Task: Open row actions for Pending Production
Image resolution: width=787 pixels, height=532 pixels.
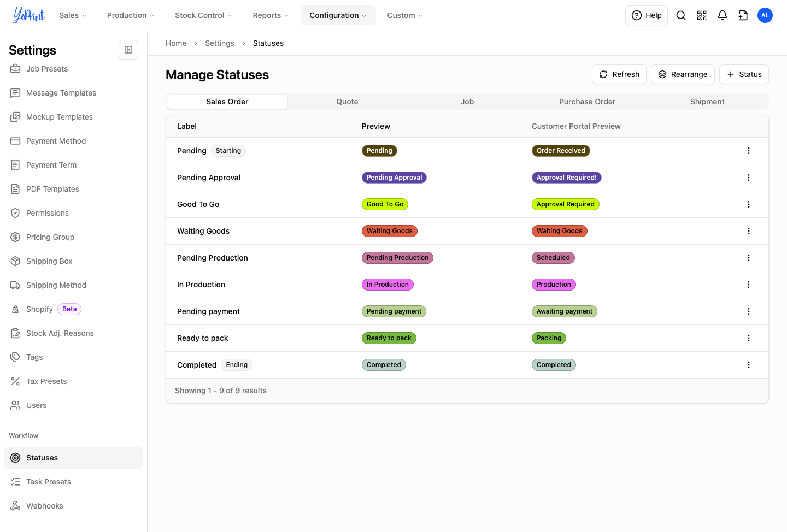Action: pos(749,258)
